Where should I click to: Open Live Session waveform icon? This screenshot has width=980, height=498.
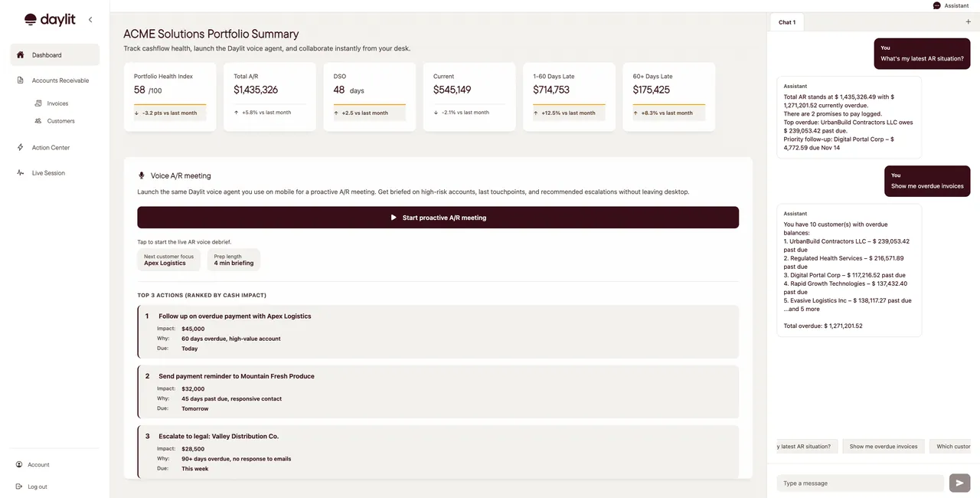pos(20,173)
